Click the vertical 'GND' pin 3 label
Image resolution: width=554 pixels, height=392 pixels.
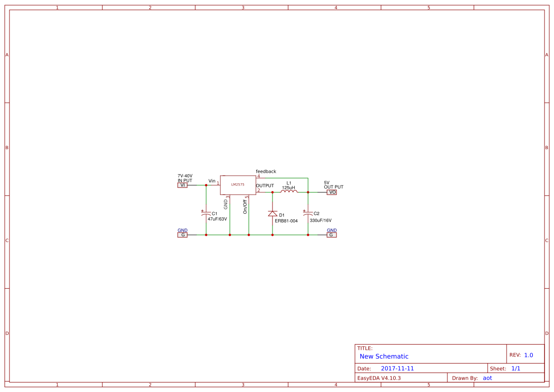tap(226, 205)
